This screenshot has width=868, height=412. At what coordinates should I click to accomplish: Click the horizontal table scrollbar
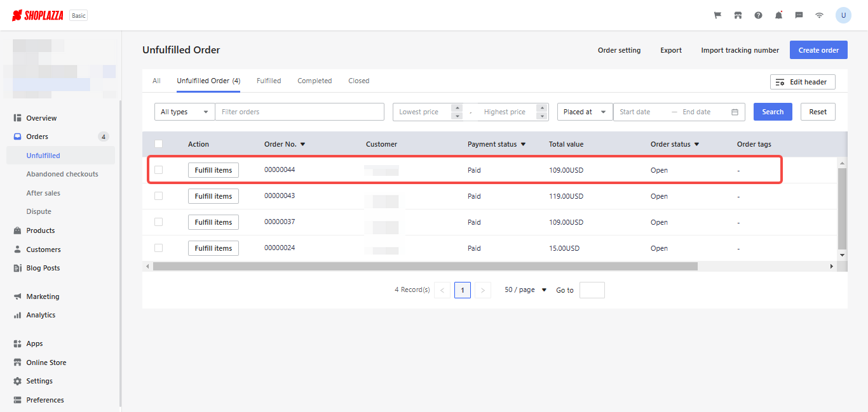click(x=424, y=267)
